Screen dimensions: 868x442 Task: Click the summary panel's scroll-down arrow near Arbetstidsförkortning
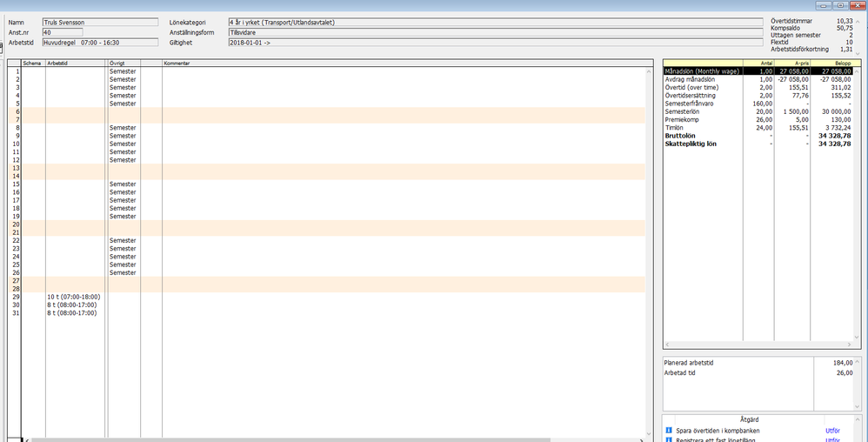858,53
